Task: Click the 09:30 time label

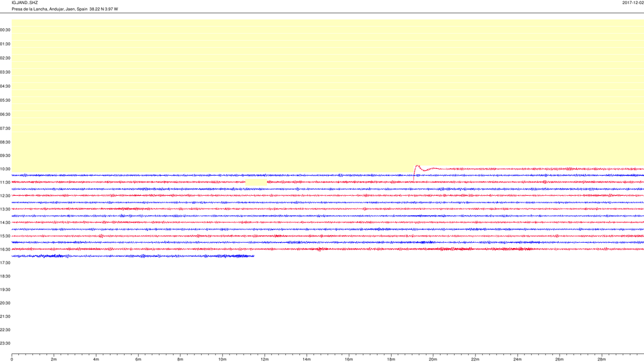Action: coord(5,156)
